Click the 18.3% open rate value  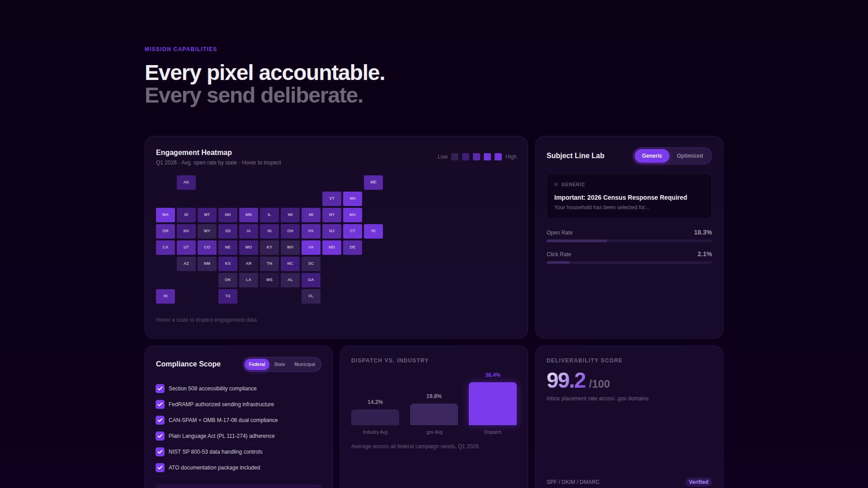(703, 233)
